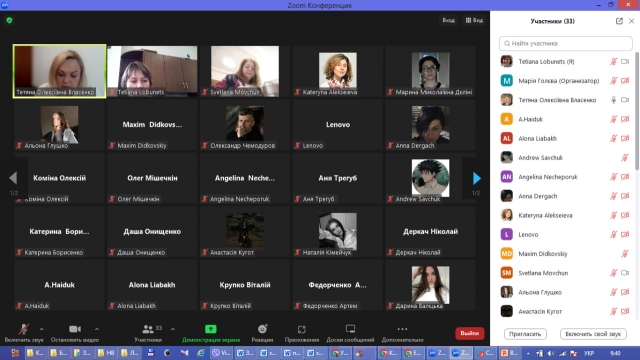
Task: Click active mic icon of Тетяна Олексіївна Власенко
Action: pos(613,100)
